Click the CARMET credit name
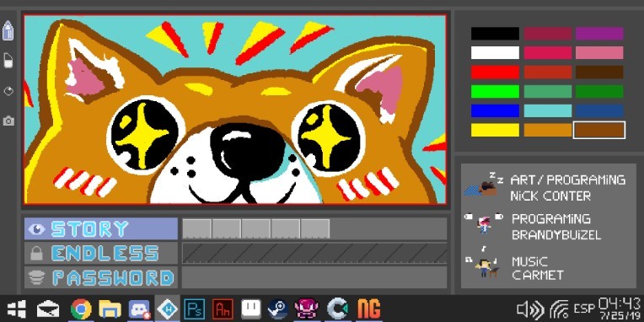 (538, 275)
